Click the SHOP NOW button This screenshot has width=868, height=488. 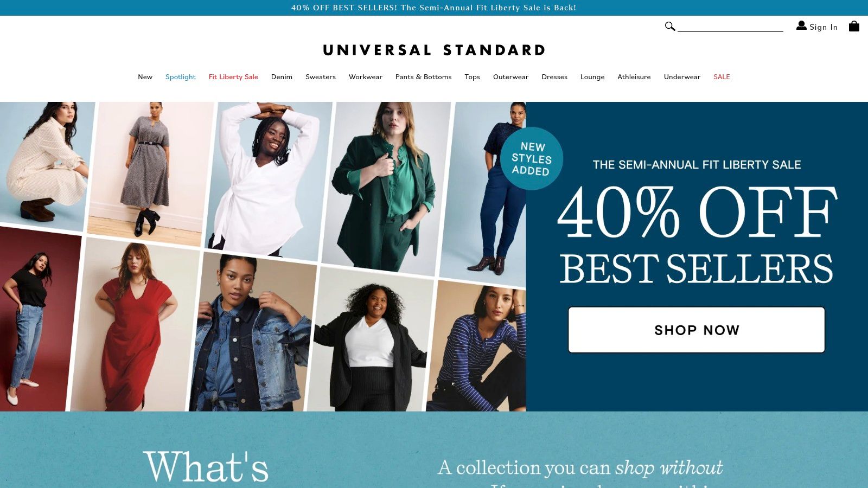coord(697,330)
